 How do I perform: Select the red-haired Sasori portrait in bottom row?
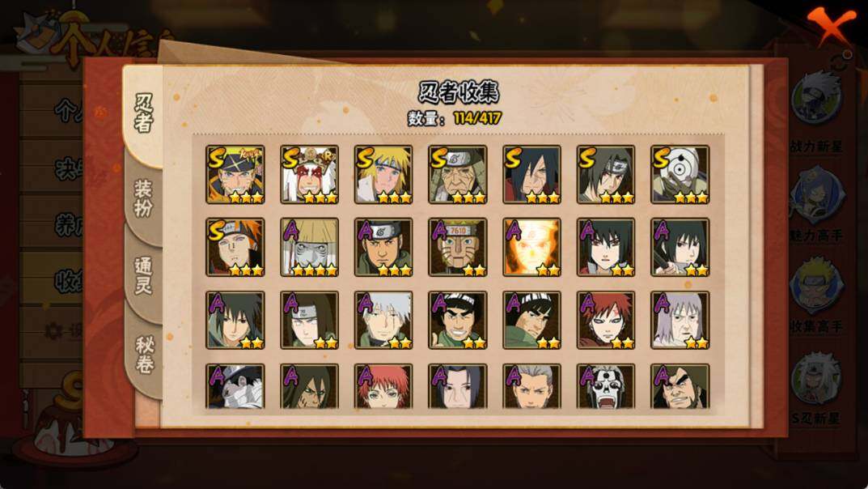tap(383, 386)
